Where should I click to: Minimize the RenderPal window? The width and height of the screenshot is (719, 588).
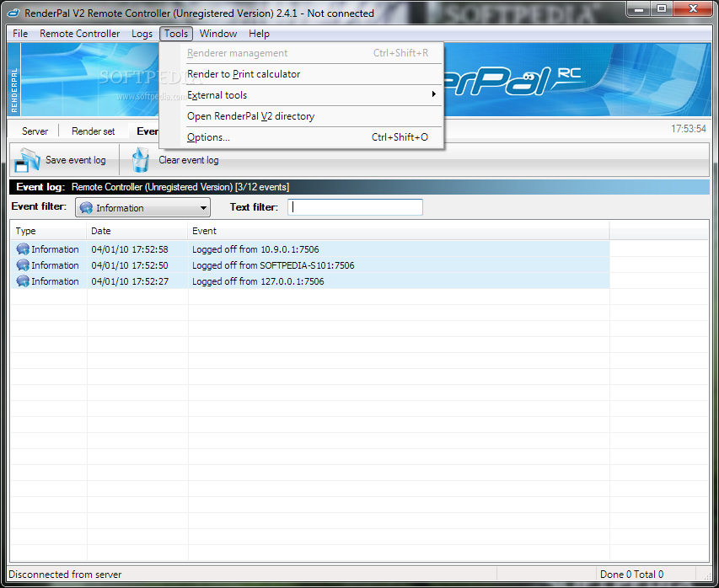[x=639, y=8]
